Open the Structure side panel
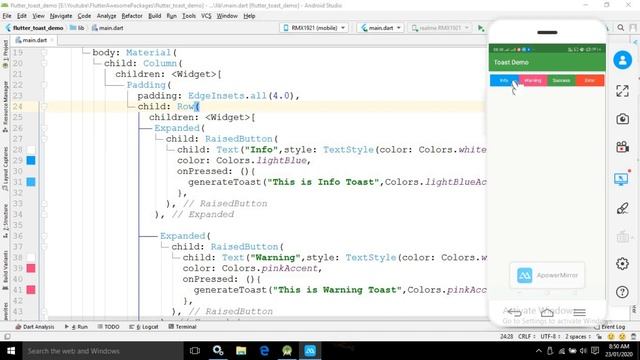Viewport: 640px width, 360px height. tap(5, 221)
